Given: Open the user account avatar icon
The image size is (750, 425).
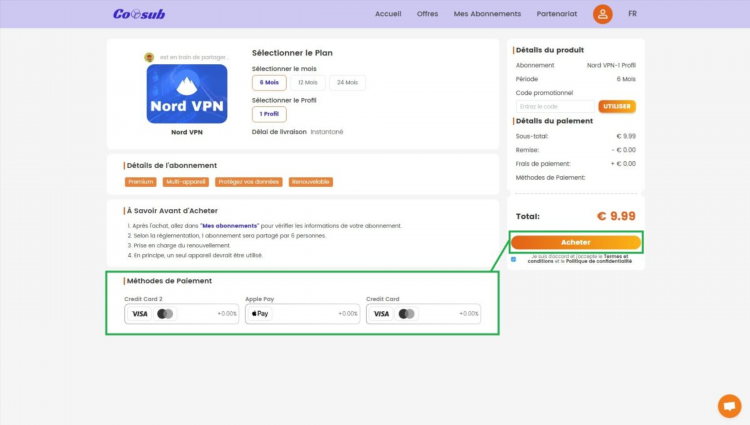Looking at the screenshot, I should (x=603, y=14).
